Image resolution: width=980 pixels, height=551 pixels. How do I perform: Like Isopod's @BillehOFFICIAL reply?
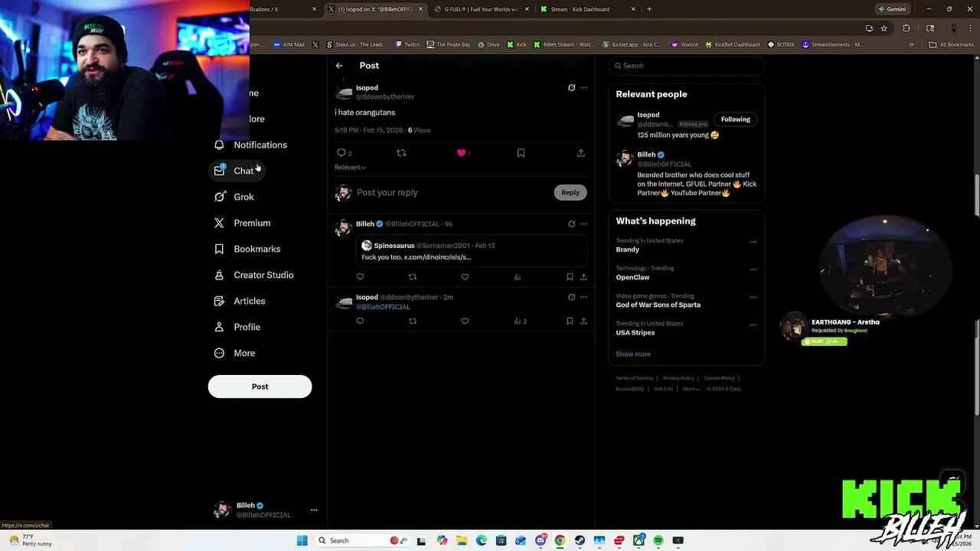[x=465, y=321]
